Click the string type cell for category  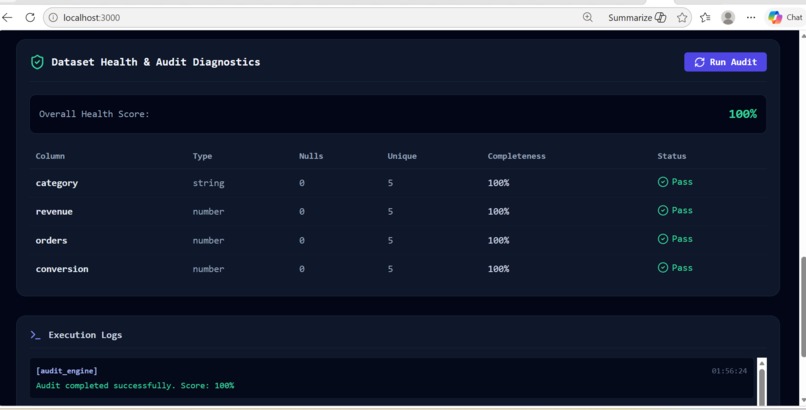(x=208, y=183)
